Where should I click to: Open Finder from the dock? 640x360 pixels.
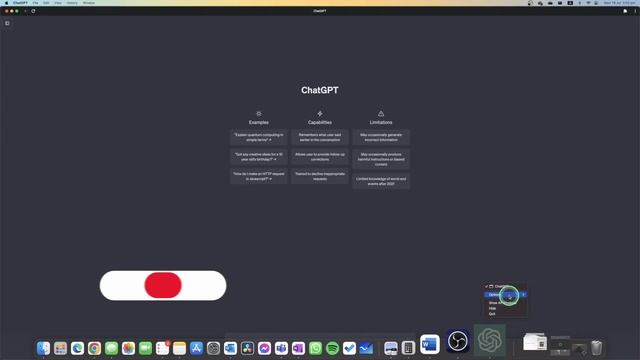43,348
